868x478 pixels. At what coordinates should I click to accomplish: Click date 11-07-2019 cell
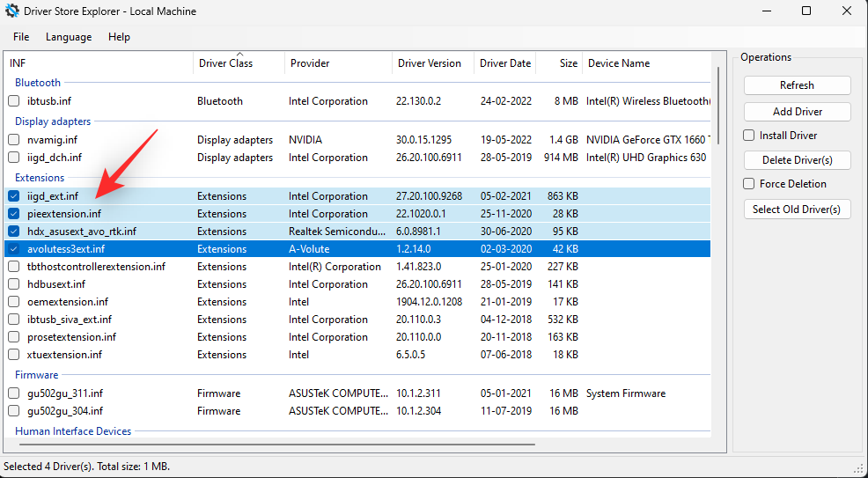pos(506,411)
